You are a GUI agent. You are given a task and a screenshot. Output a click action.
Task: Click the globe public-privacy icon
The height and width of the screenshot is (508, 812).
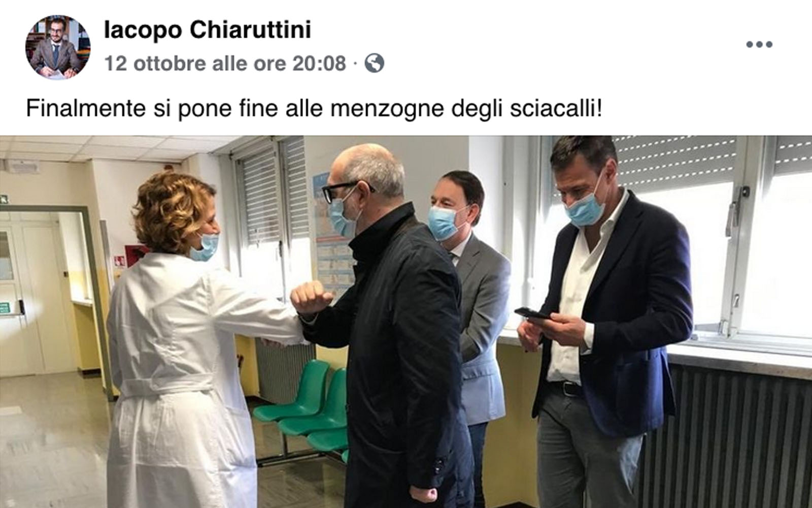(x=374, y=63)
